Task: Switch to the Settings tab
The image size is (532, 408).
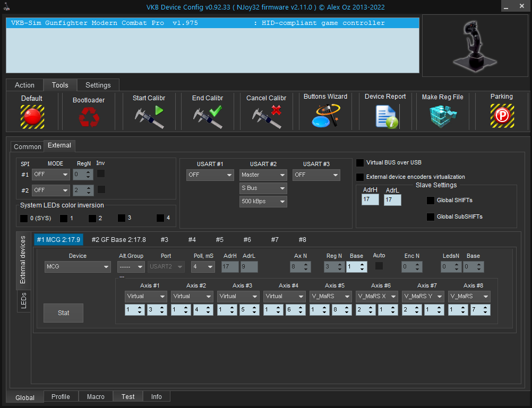Action: (98, 85)
